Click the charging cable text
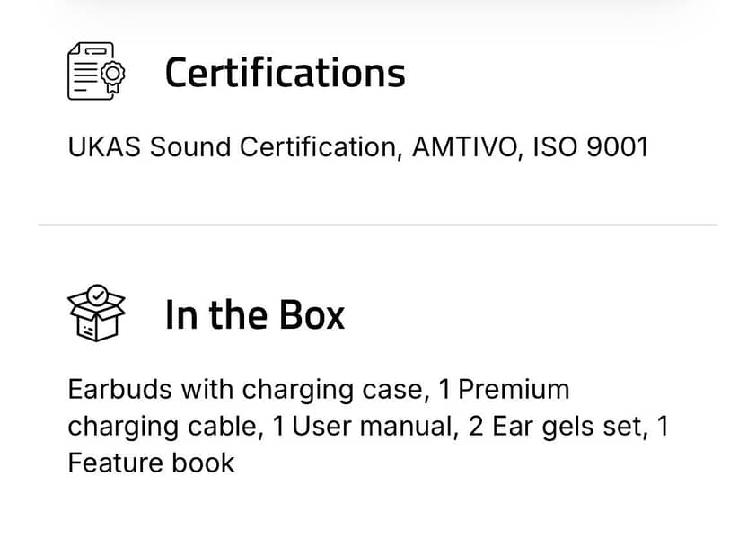Viewport: 756px width, 538px height. [165, 427]
